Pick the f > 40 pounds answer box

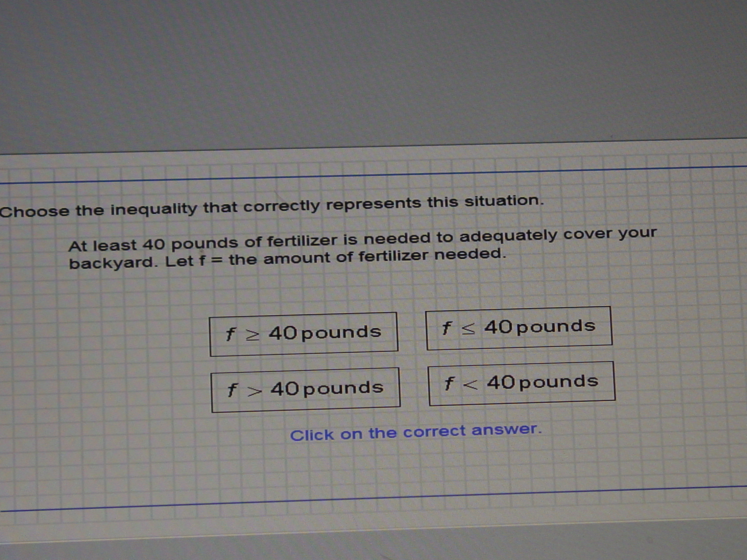click(x=305, y=389)
